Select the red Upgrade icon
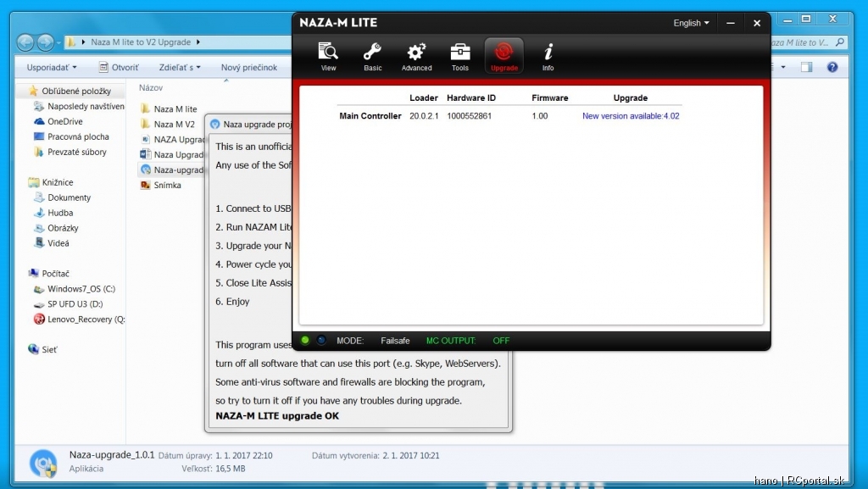 504,56
